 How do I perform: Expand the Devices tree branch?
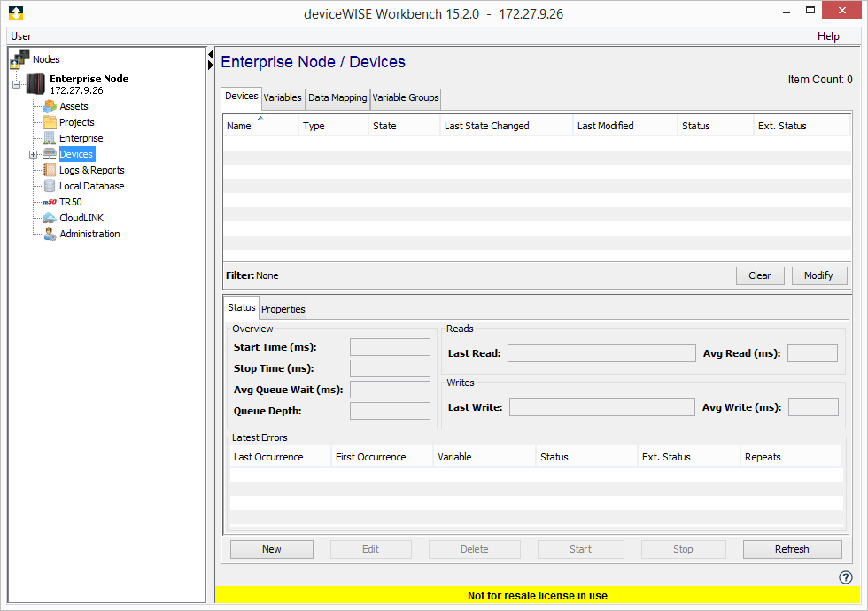pyautogui.click(x=34, y=154)
